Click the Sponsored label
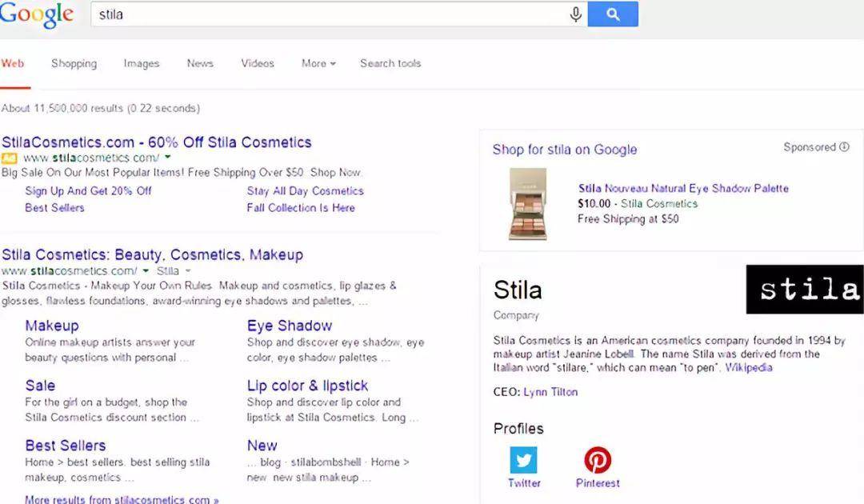 click(x=810, y=147)
